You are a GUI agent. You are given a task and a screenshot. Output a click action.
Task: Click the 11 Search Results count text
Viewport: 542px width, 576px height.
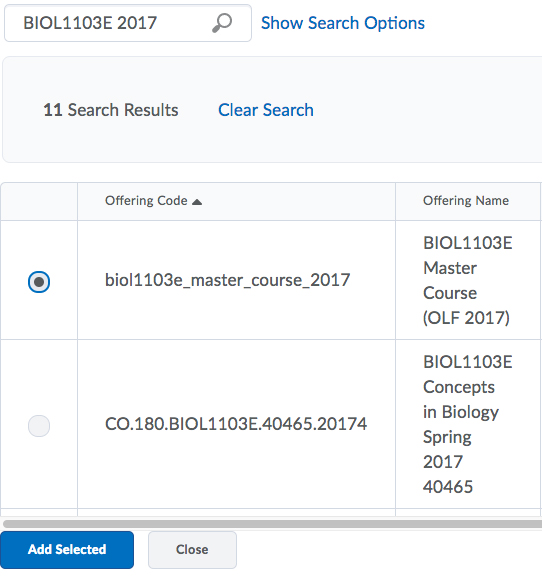pos(111,110)
